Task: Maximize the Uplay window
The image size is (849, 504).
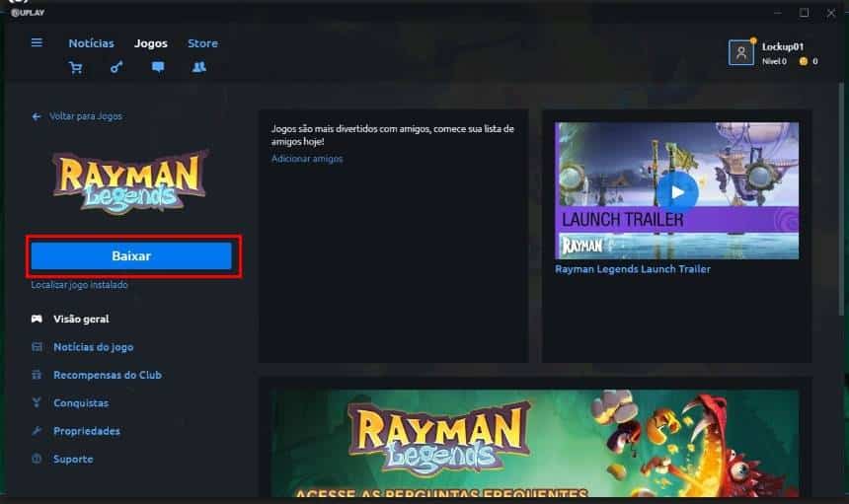Action: pos(804,13)
